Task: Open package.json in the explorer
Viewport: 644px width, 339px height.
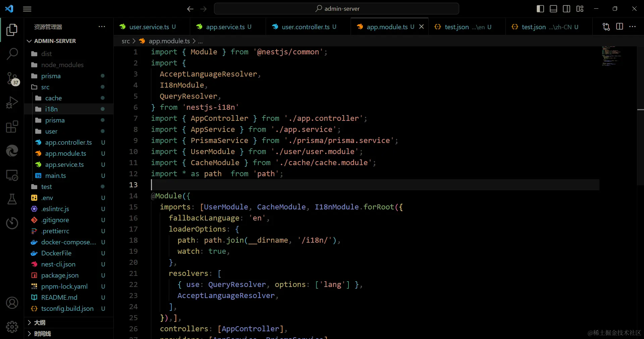Action: click(69, 275)
